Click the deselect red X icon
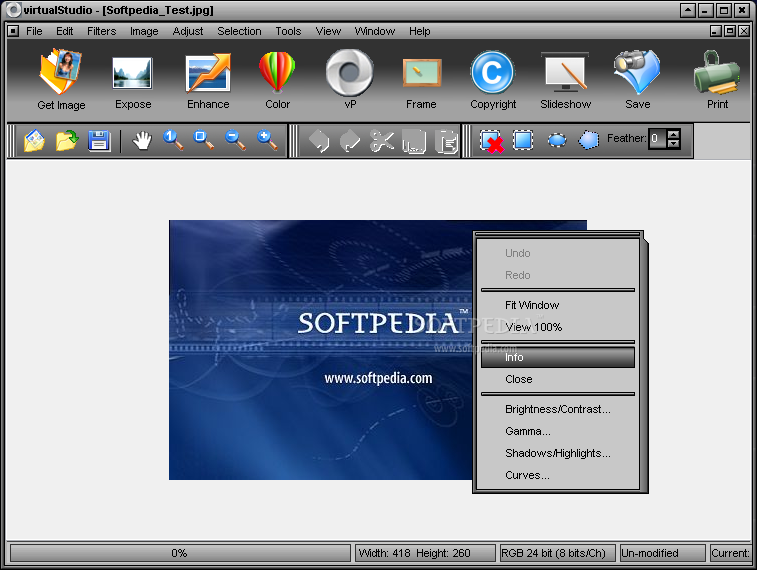Image resolution: width=757 pixels, height=570 pixels. click(491, 141)
